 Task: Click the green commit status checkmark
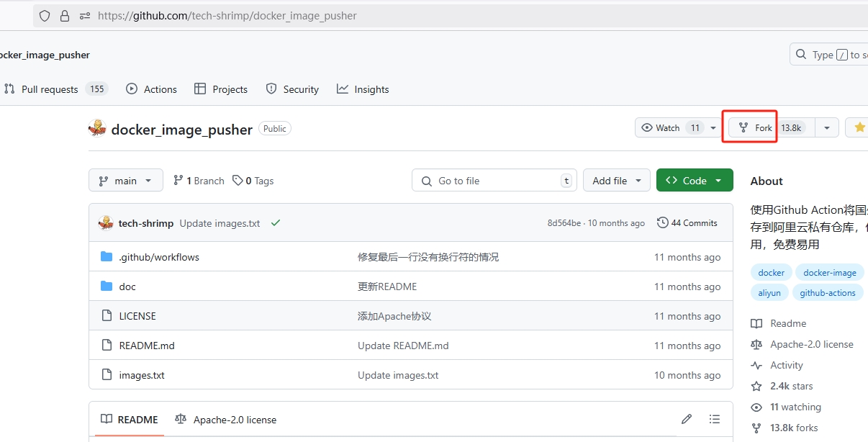pos(276,223)
